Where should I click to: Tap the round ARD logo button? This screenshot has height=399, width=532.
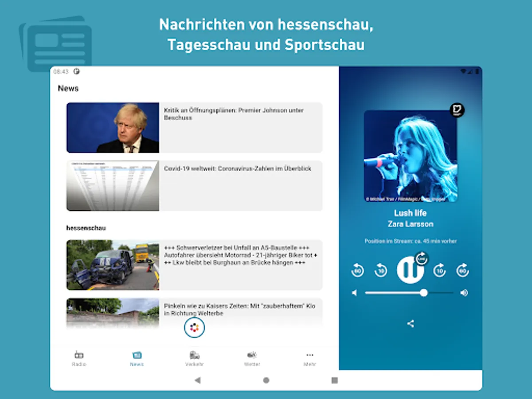pyautogui.click(x=194, y=328)
